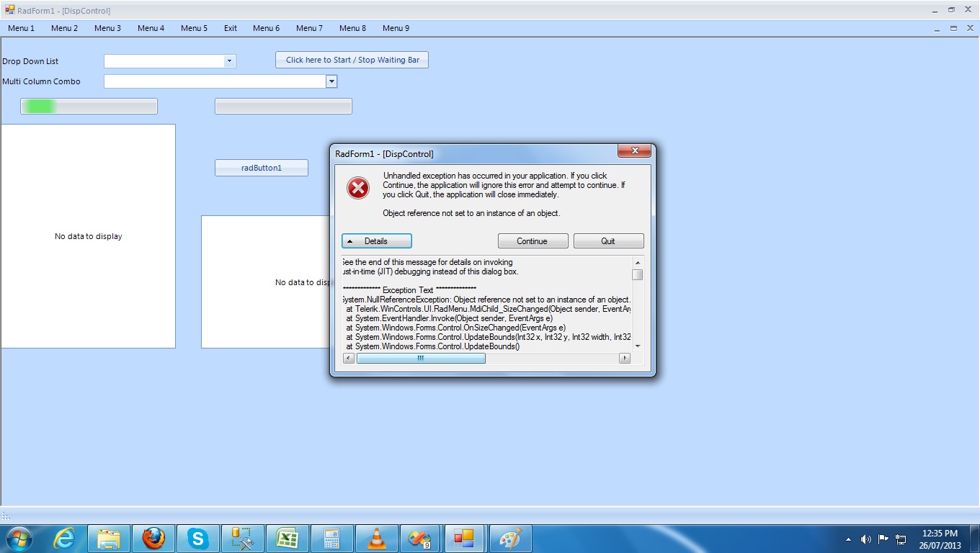Open the Calculator taskbar icon
Viewport: 980px width, 553px height.
click(x=331, y=539)
